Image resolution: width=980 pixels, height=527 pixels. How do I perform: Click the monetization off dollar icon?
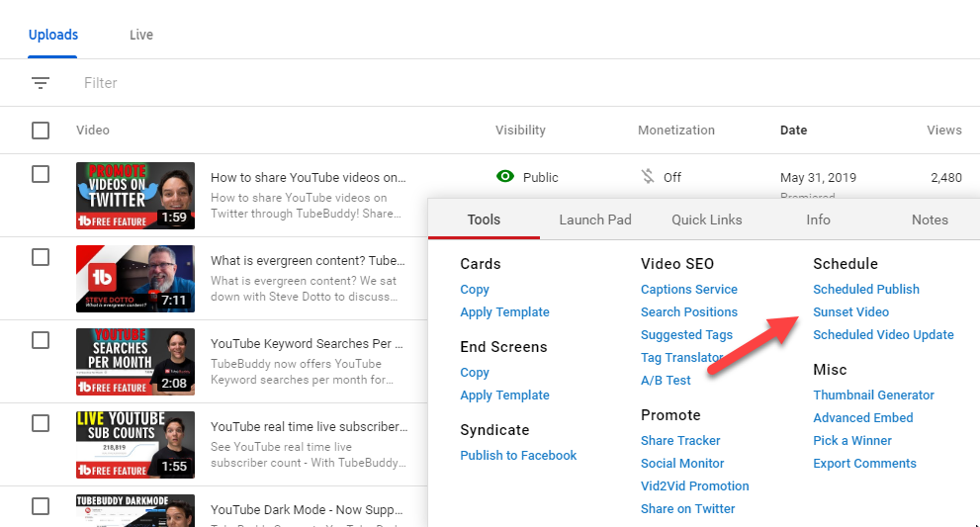648,177
